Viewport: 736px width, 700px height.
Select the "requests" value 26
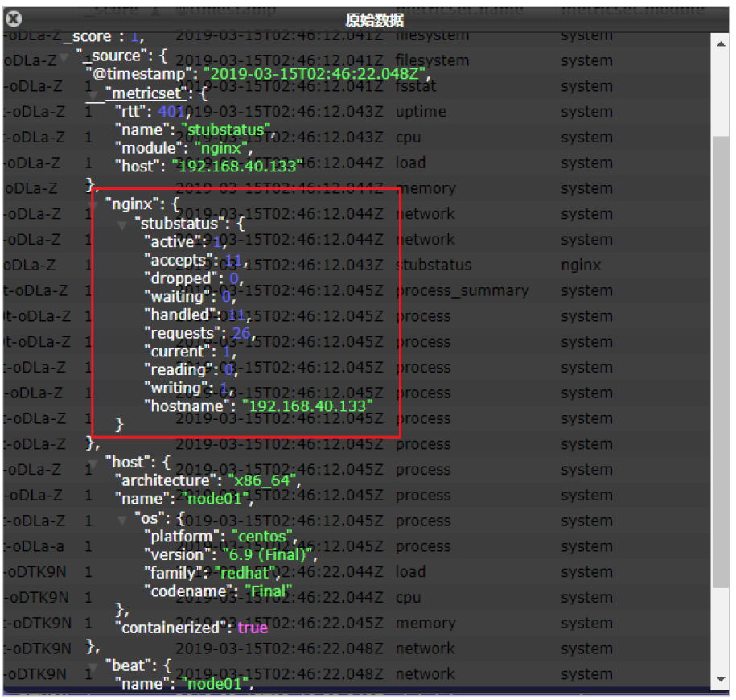242,333
